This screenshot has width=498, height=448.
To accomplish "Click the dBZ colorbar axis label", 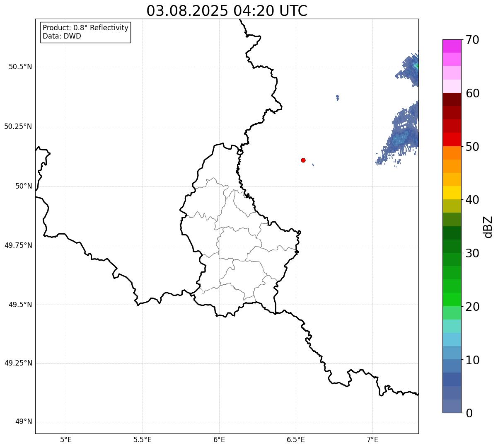I will [x=488, y=227].
